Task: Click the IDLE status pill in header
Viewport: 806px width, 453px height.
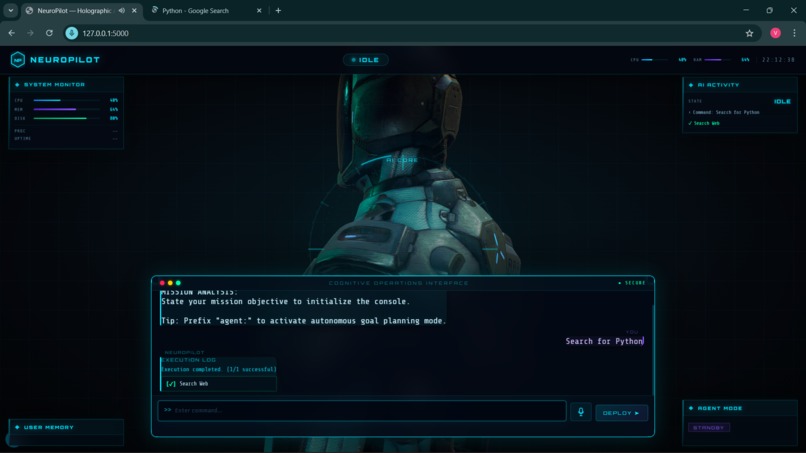Action: coord(365,60)
